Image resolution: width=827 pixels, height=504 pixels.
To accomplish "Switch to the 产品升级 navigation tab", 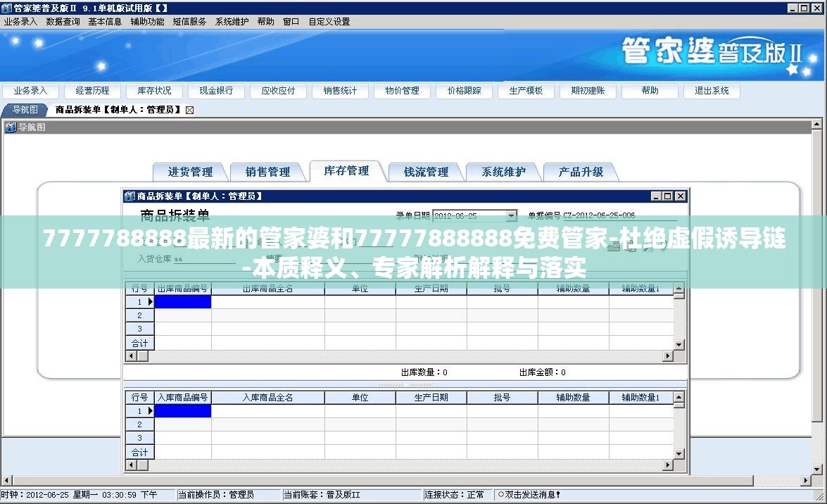I will [581, 172].
